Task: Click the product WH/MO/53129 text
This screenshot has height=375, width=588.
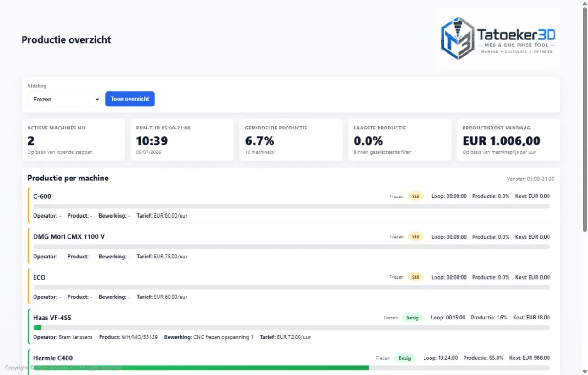Action: pos(140,337)
